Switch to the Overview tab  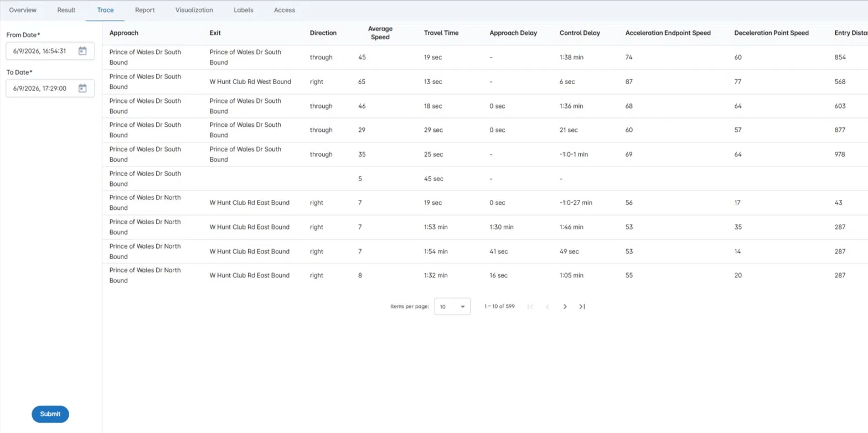click(x=23, y=10)
